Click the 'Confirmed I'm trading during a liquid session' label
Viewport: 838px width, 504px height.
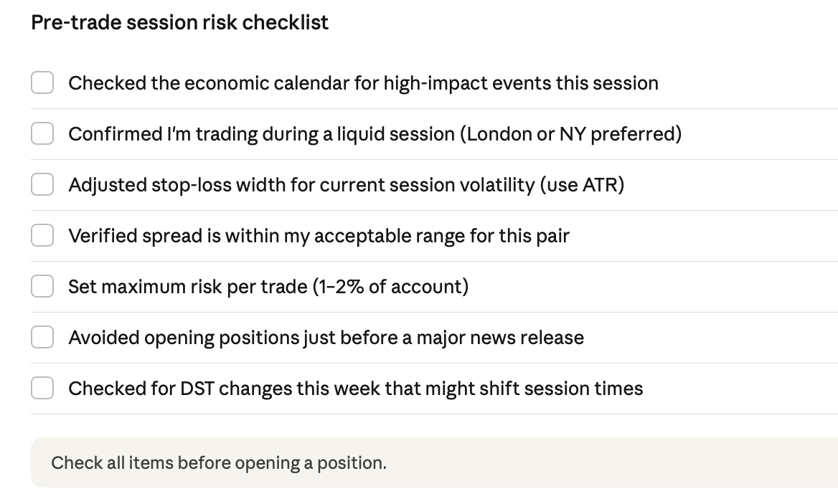point(375,134)
